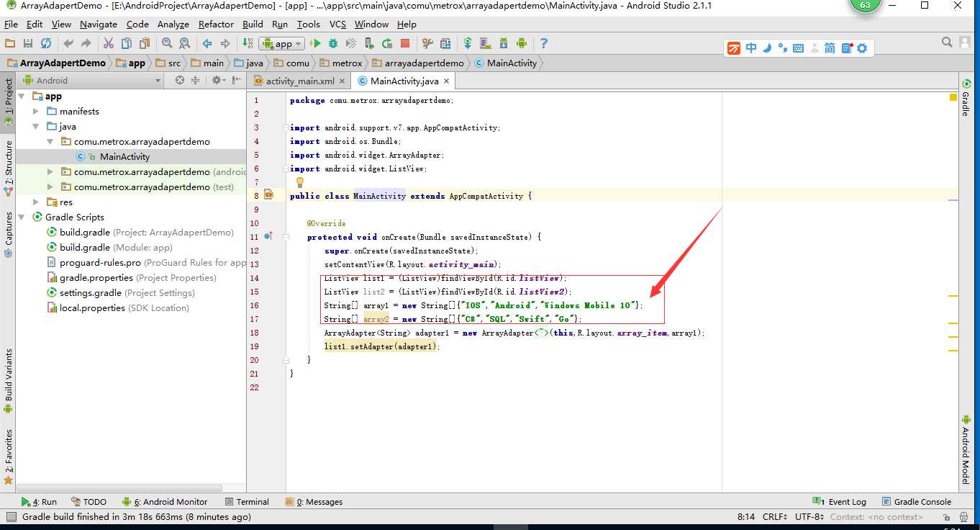The height and width of the screenshot is (530, 980).
Task: Open the Build menu
Action: pos(253,24)
